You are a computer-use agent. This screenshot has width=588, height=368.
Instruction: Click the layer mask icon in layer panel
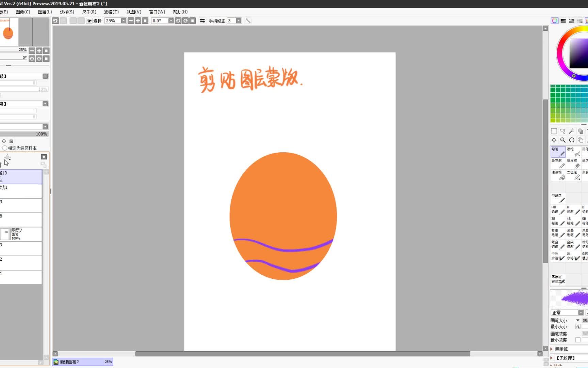(44, 157)
